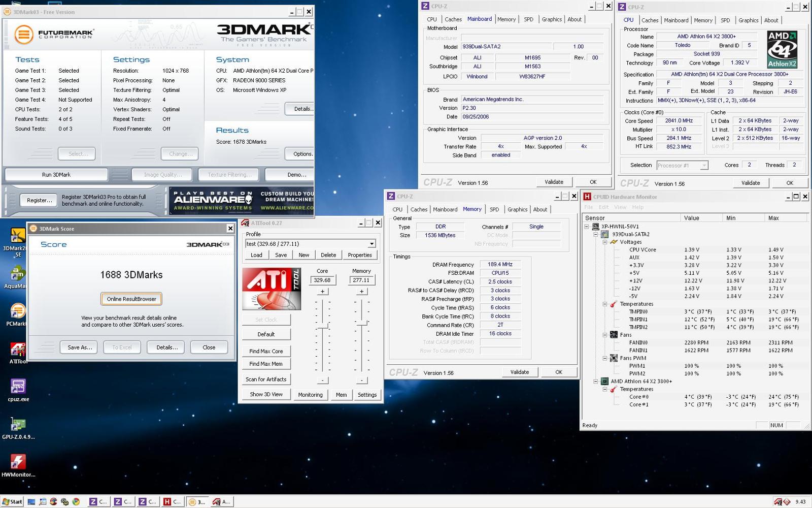The image size is (812, 508).
Task: Collapse the AMD Athlon 64 X2 3800+ node
Action: [x=596, y=381]
